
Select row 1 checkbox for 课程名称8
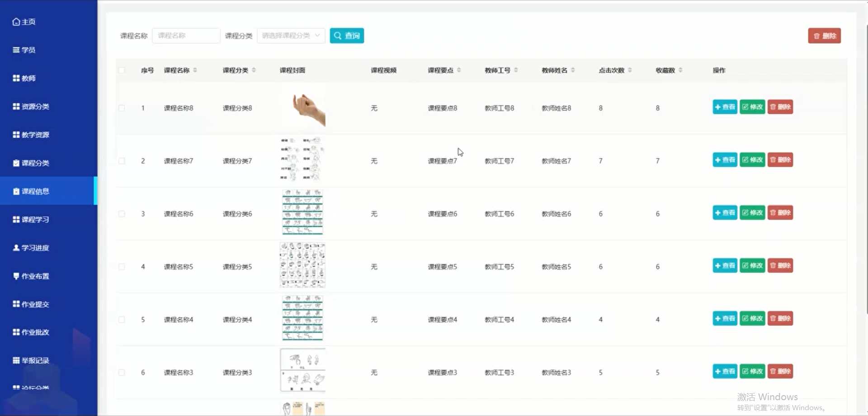[121, 108]
